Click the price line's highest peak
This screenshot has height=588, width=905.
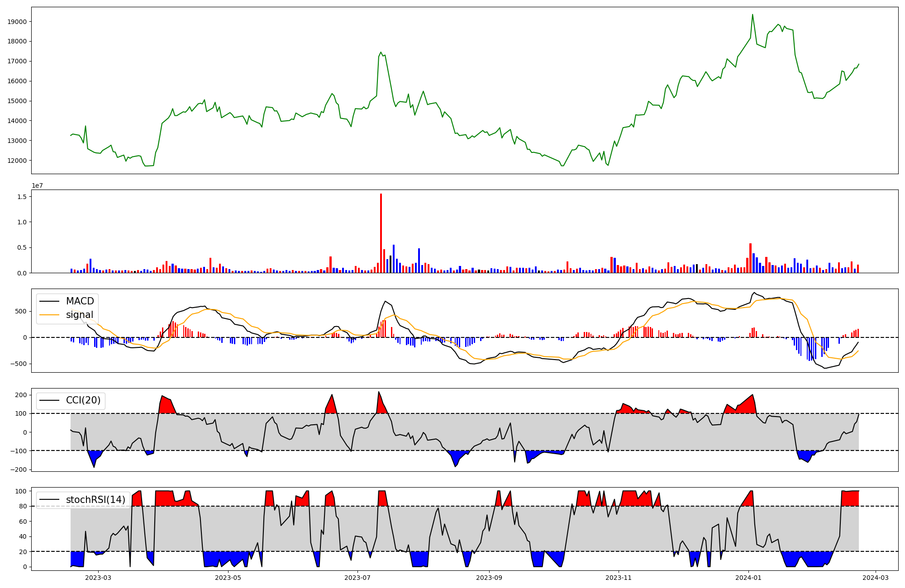pyautogui.click(x=753, y=15)
